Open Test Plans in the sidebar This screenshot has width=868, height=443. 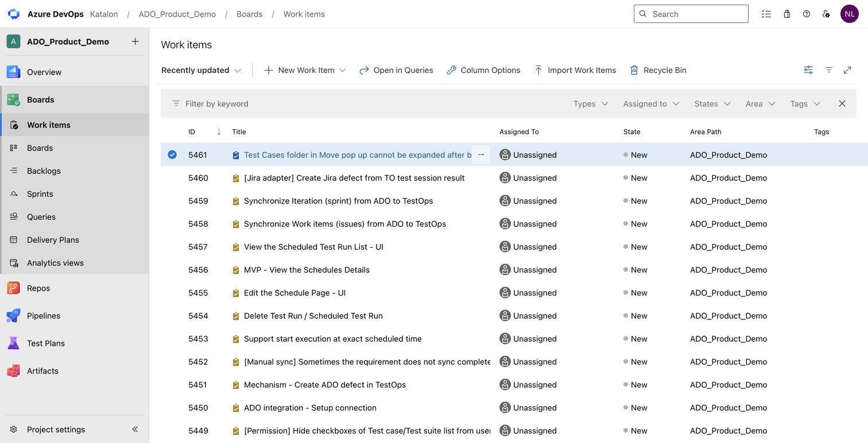tap(46, 343)
